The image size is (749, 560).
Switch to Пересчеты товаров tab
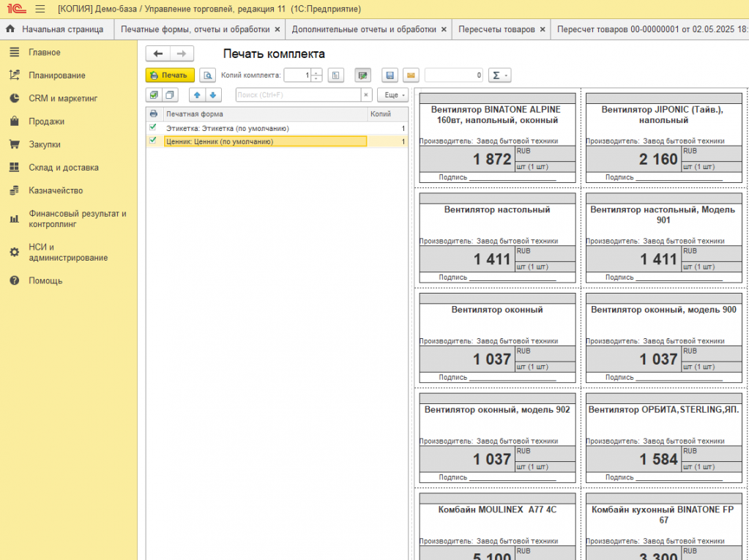click(x=496, y=29)
